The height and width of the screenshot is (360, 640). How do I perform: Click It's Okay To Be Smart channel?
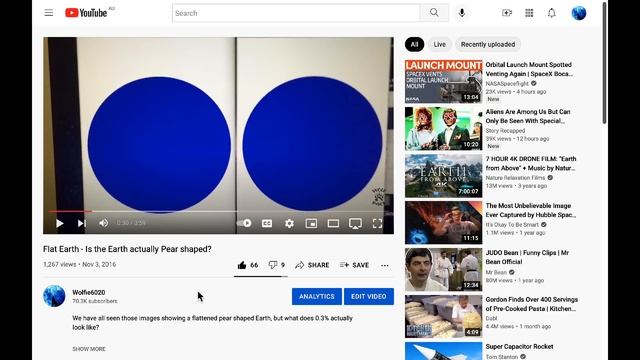[512, 224]
